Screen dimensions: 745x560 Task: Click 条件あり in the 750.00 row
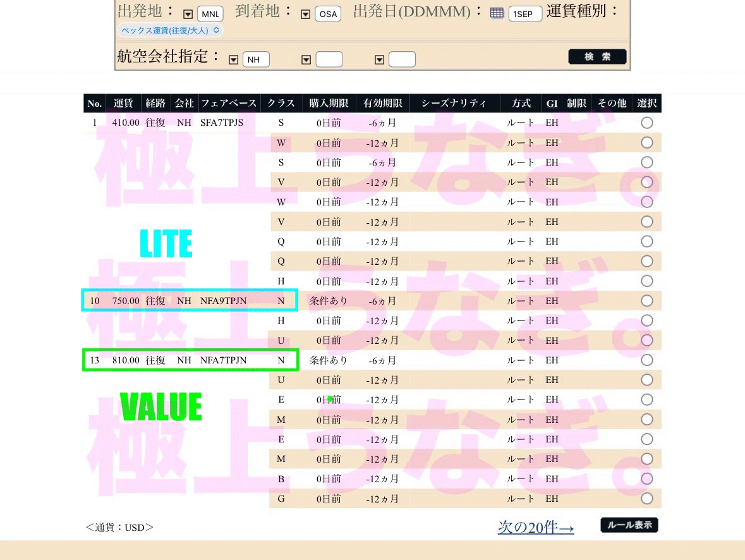pos(329,300)
